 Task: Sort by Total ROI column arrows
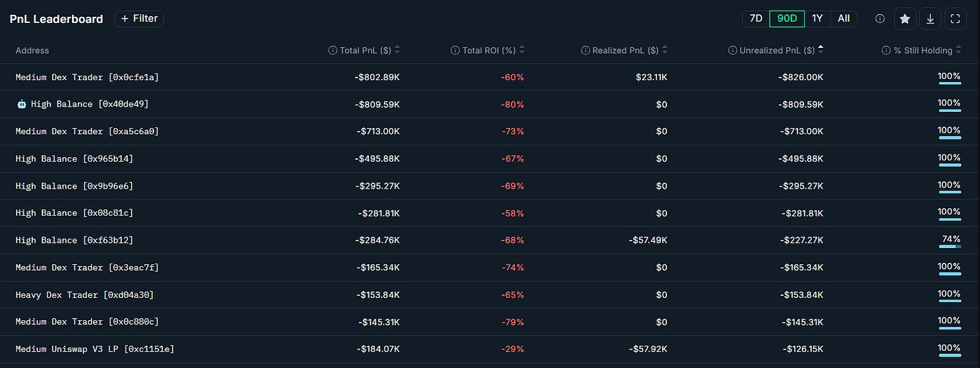pos(522,51)
